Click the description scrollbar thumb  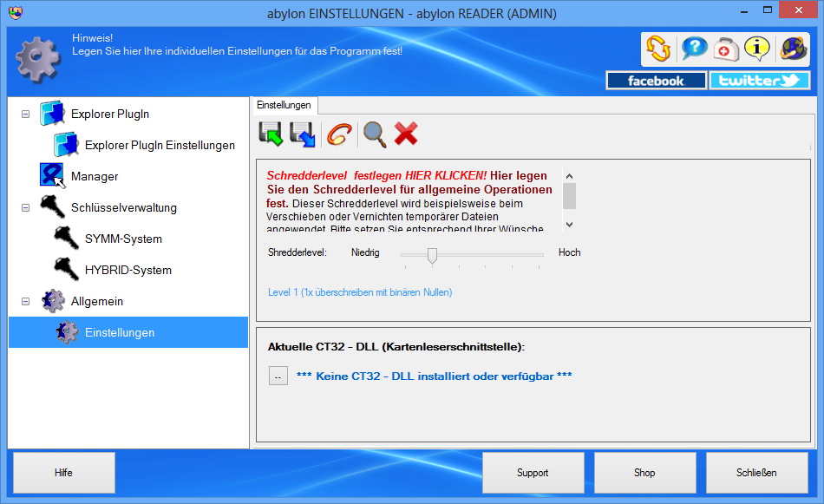pos(569,196)
